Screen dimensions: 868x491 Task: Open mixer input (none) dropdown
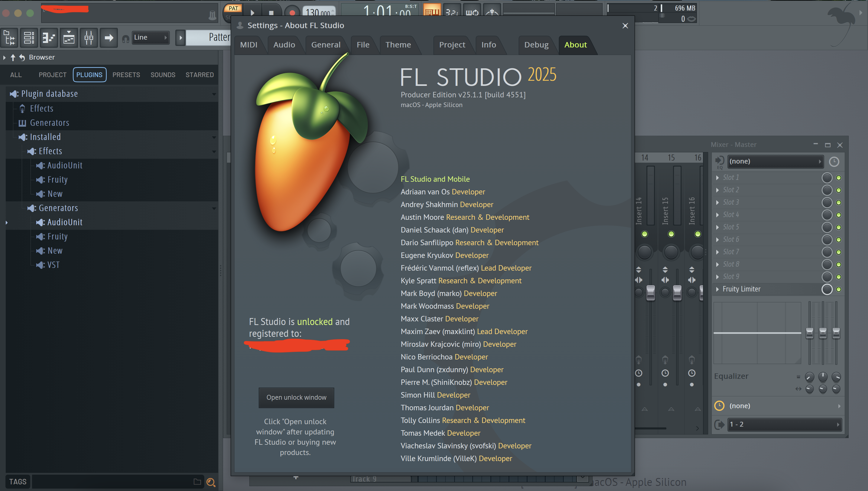(x=775, y=161)
